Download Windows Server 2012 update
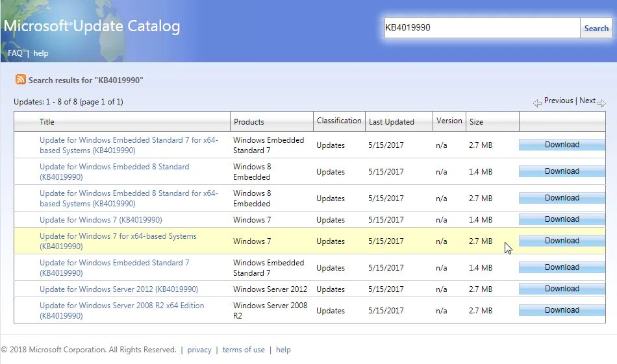617x364 pixels. click(562, 289)
